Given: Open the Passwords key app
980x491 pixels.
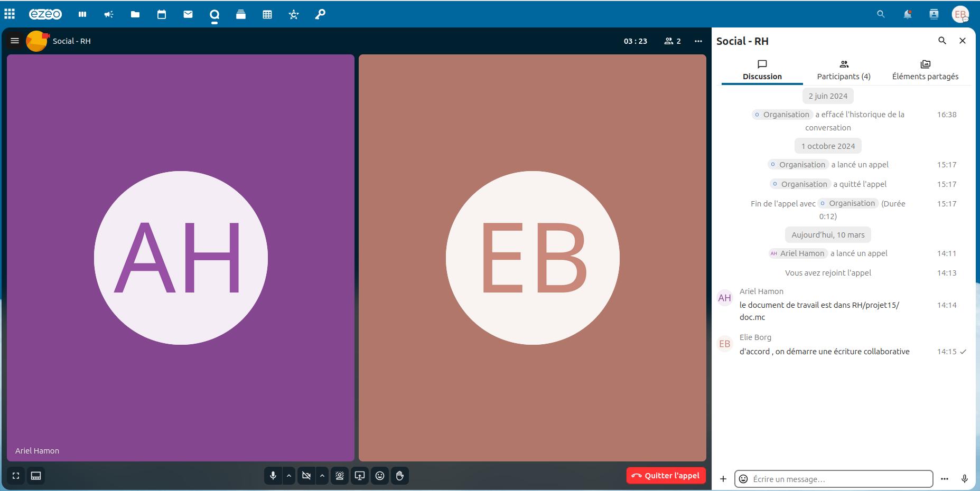Looking at the screenshot, I should click(x=320, y=14).
